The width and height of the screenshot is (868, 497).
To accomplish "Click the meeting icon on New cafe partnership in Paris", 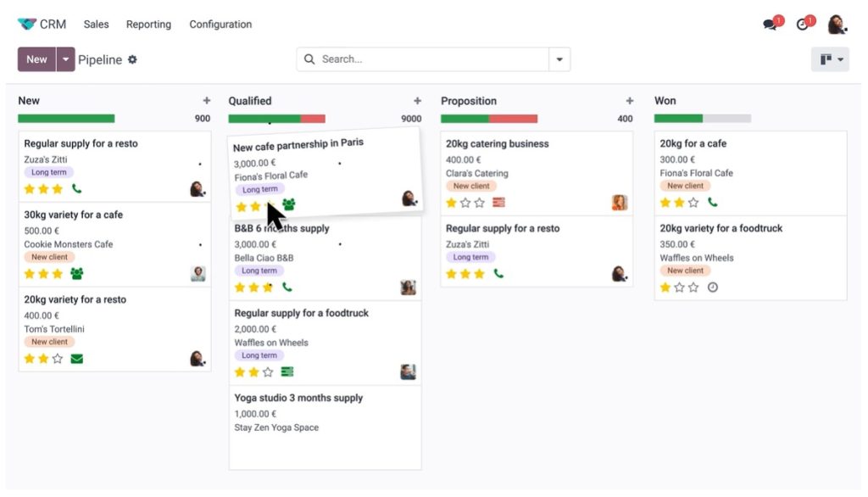I will pyautogui.click(x=289, y=205).
